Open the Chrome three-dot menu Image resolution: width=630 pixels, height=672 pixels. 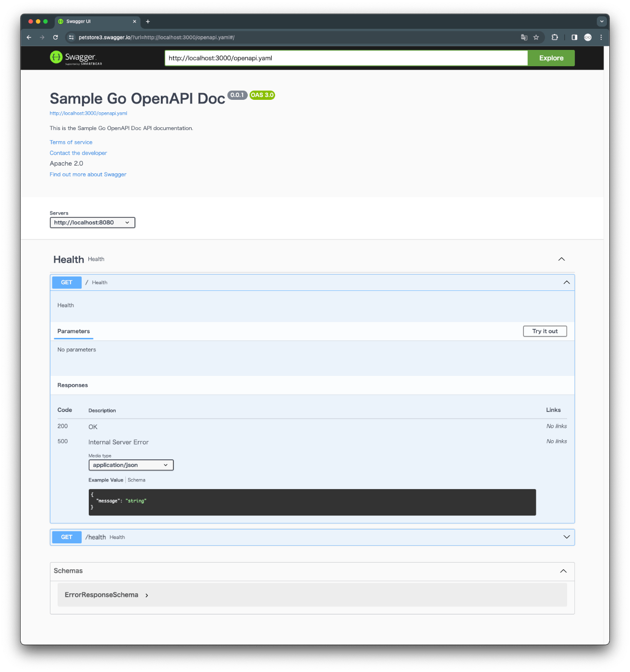click(601, 37)
